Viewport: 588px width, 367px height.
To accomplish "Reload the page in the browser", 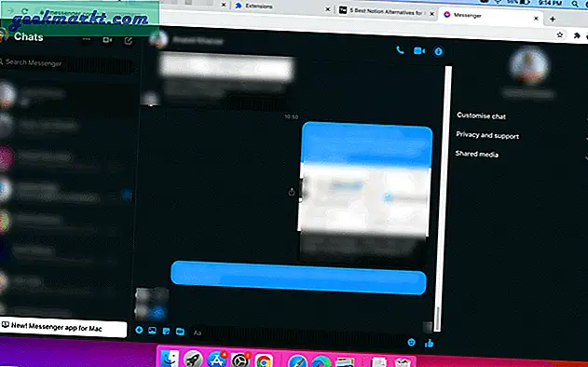I will (25, 11).
